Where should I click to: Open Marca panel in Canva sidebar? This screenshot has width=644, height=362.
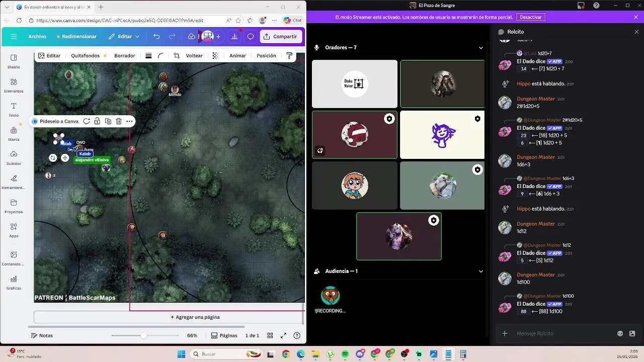pyautogui.click(x=14, y=134)
